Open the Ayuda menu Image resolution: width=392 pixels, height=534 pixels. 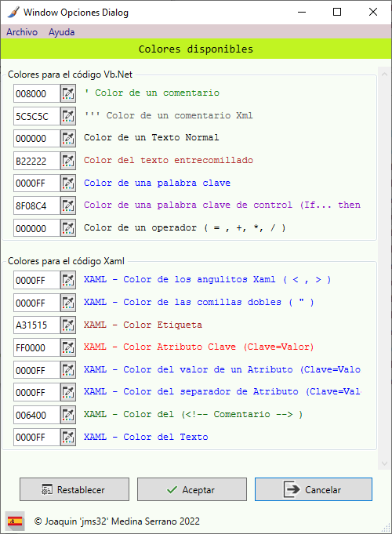(62, 32)
